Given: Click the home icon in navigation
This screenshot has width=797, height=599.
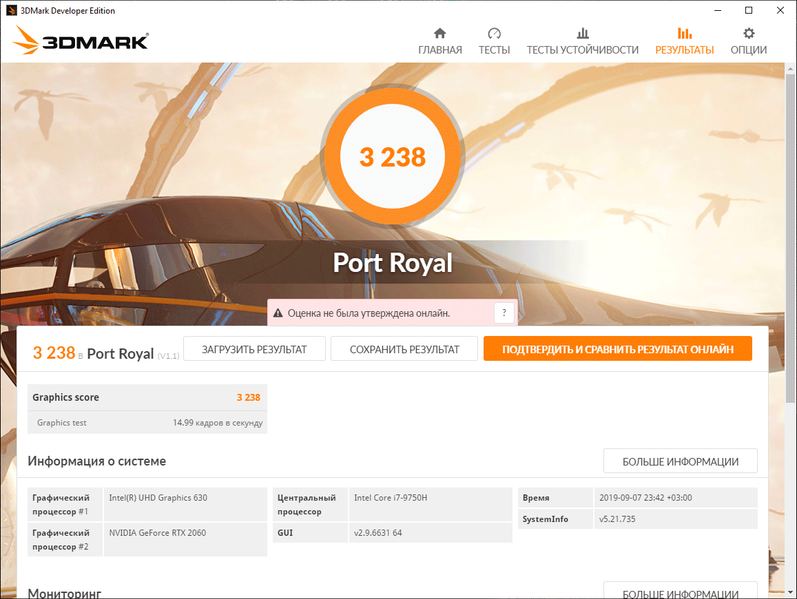Looking at the screenshot, I should tap(440, 33).
